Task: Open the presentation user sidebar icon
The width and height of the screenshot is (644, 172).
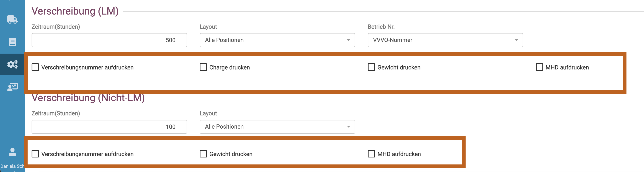Action: tap(12, 87)
